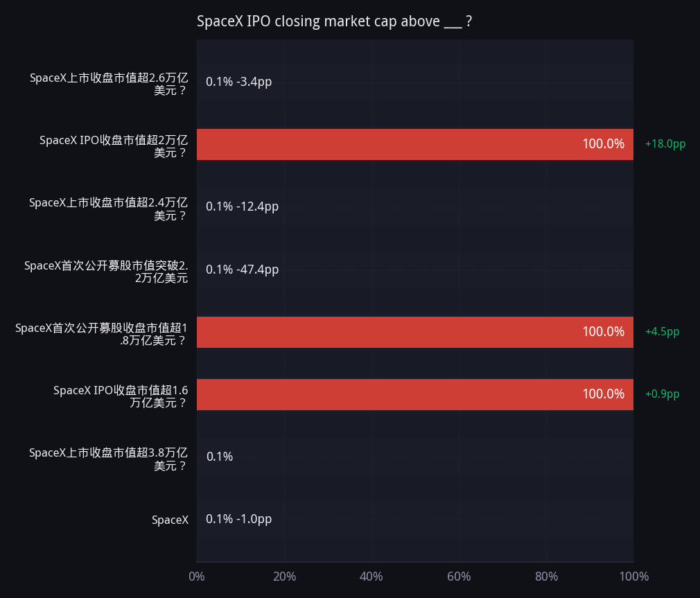The width and height of the screenshot is (700, 598).
Task: Click the 40% x-axis tick label
Action: pos(371,577)
